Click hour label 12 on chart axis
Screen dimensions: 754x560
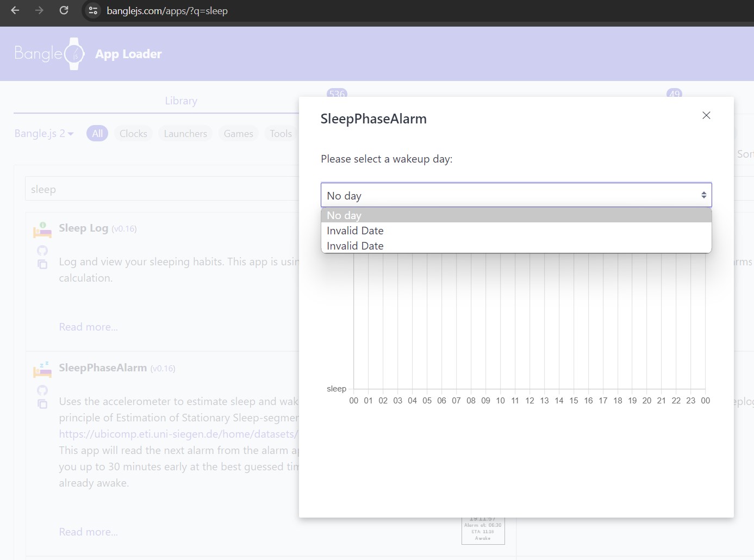tap(529, 401)
